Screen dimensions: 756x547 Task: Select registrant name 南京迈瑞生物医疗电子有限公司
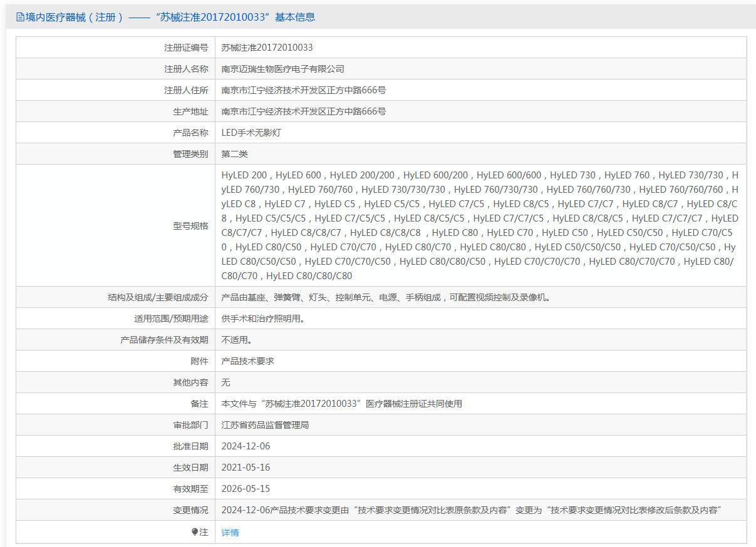click(283, 69)
